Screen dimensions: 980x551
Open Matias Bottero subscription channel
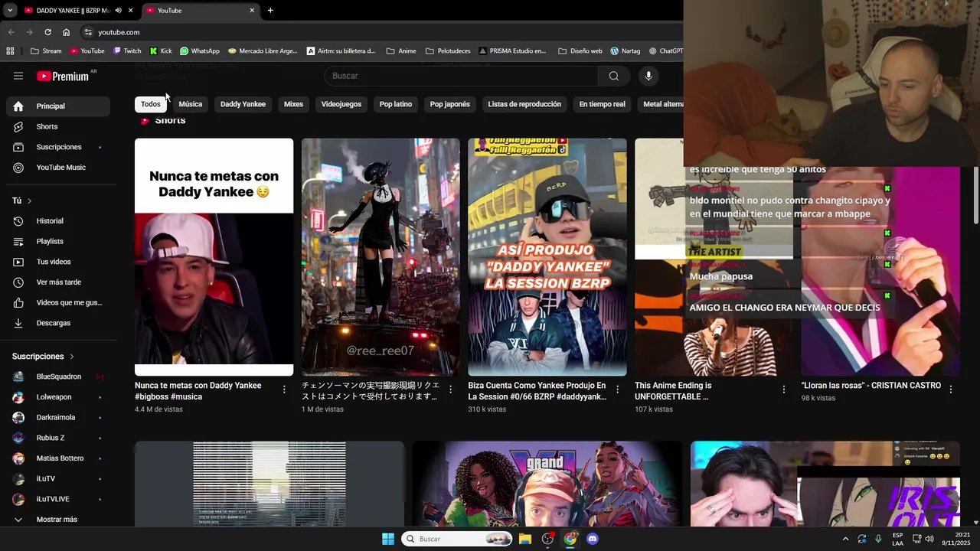(58, 458)
